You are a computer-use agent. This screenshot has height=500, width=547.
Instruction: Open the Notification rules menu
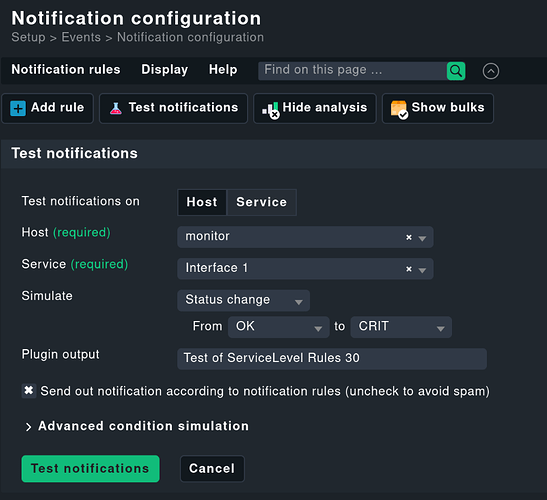66,69
